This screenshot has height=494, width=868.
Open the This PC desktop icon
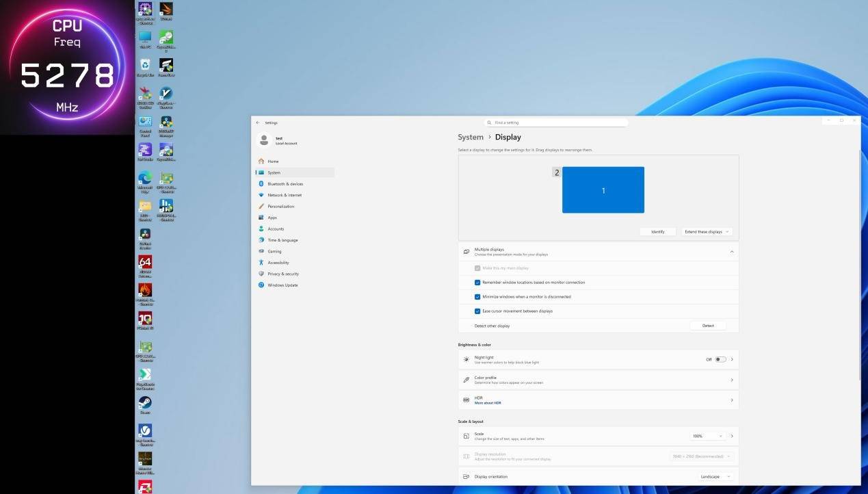tap(145, 37)
